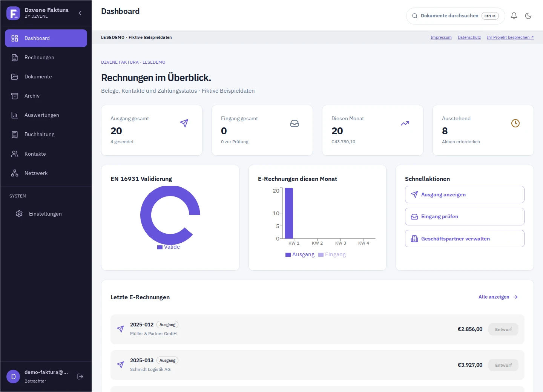The height and width of the screenshot is (392, 543).
Task: Select the Müller & Partner GmbH text
Action: 153,334
